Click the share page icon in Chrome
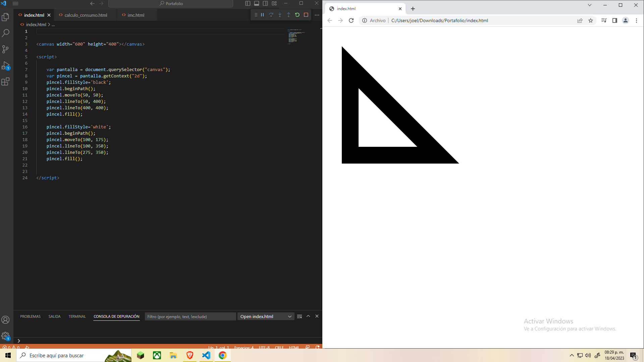644x362 pixels. pyautogui.click(x=580, y=20)
